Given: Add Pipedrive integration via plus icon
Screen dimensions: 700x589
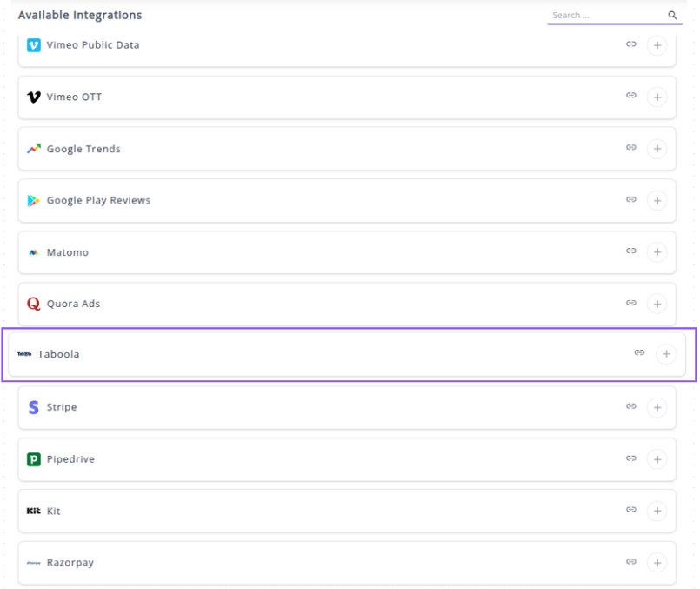Looking at the screenshot, I should coord(657,459).
